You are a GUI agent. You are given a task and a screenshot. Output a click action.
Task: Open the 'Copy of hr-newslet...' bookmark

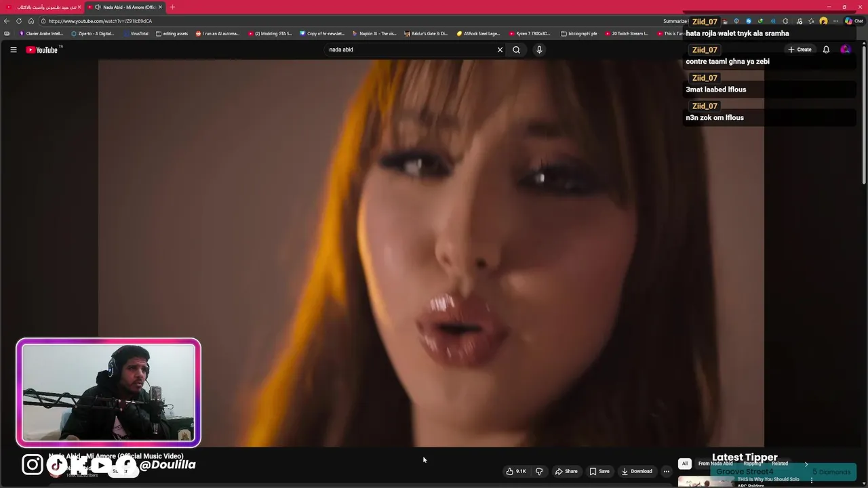pos(322,33)
